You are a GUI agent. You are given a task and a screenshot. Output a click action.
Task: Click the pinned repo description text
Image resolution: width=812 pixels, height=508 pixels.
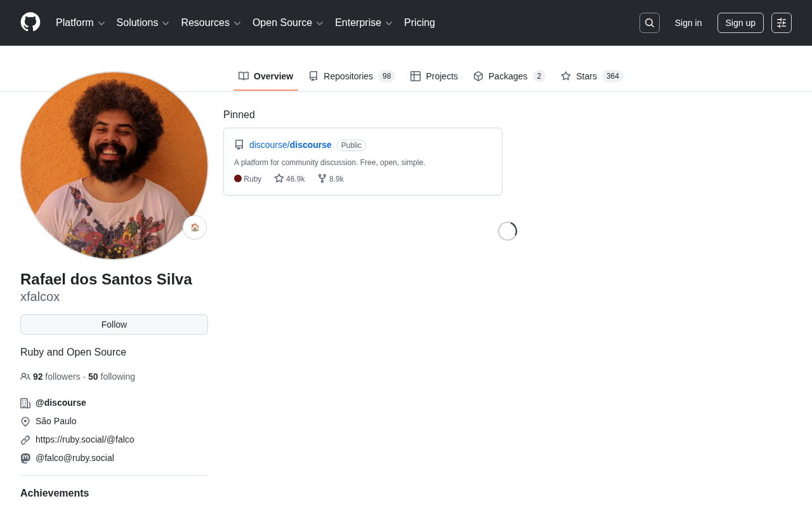tap(329, 163)
